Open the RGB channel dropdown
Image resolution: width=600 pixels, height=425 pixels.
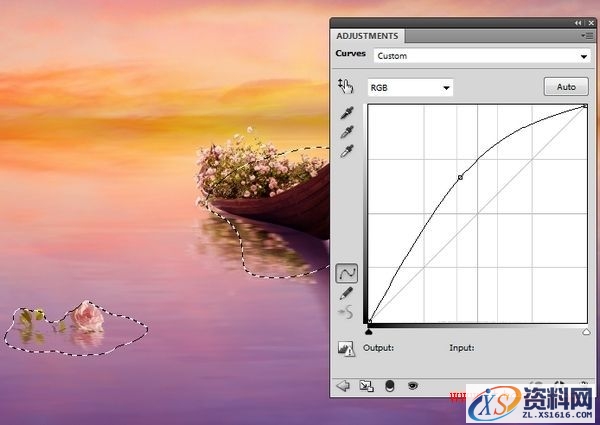click(411, 88)
